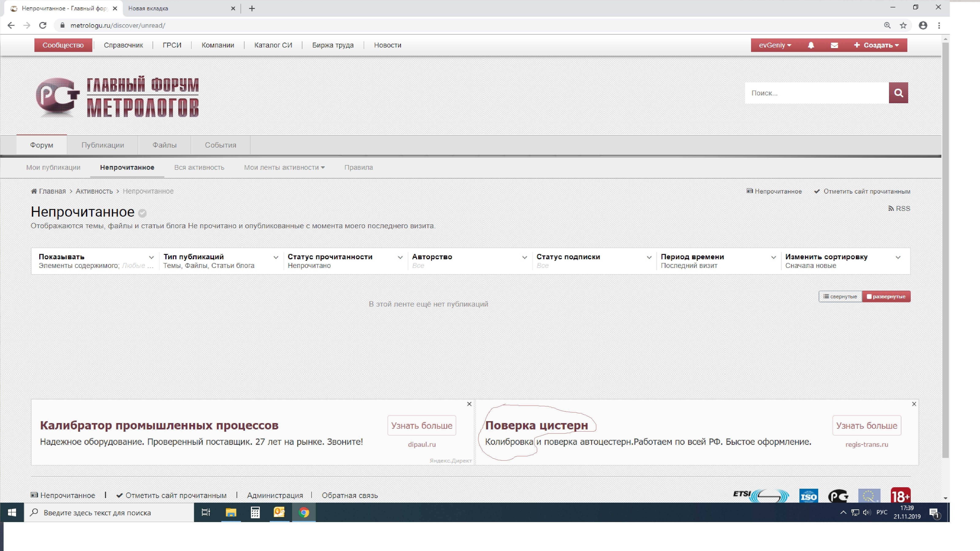Bookmark page with the star icon
This screenshot has width=980, height=551.
click(903, 26)
